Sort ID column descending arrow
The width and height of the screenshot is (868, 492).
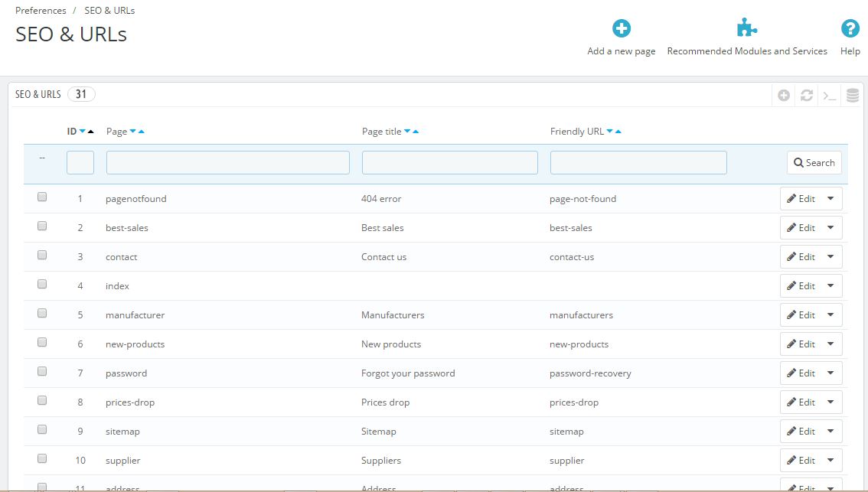(83, 131)
